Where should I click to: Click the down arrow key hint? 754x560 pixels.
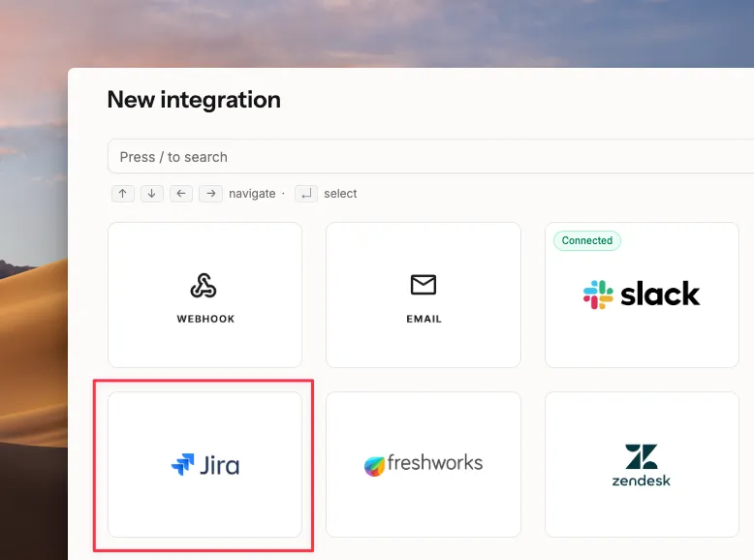(152, 194)
